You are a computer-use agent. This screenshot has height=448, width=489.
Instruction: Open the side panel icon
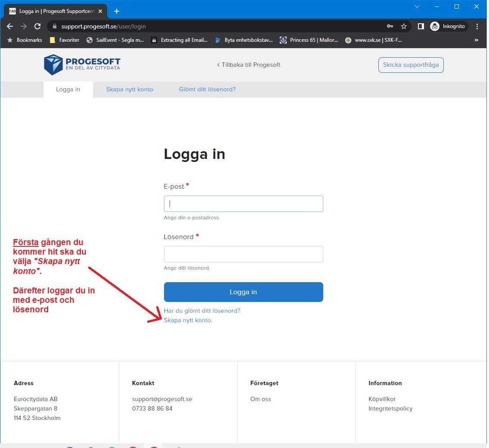421,27
